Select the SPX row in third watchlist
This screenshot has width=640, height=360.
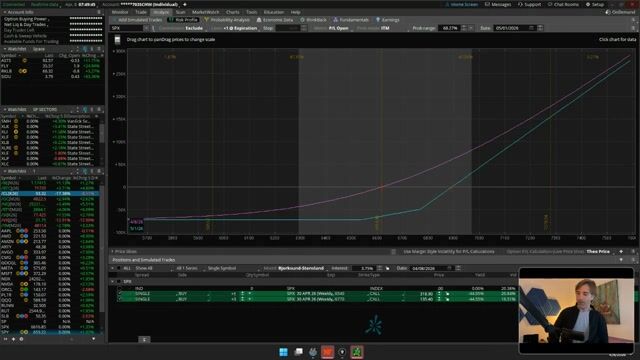50,327
